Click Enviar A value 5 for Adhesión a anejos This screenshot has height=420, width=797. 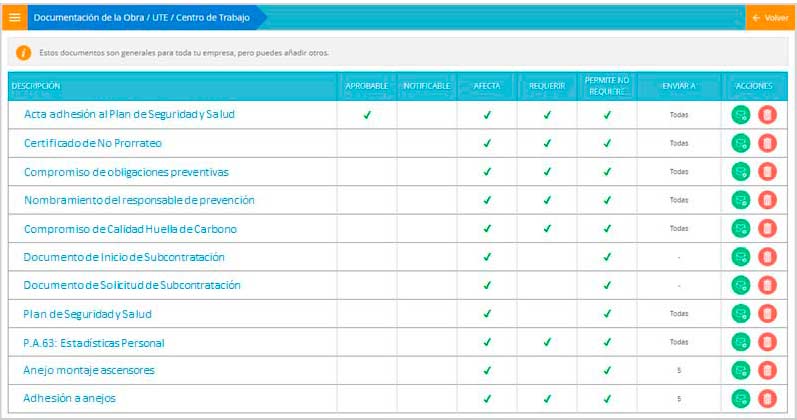pyautogui.click(x=679, y=399)
